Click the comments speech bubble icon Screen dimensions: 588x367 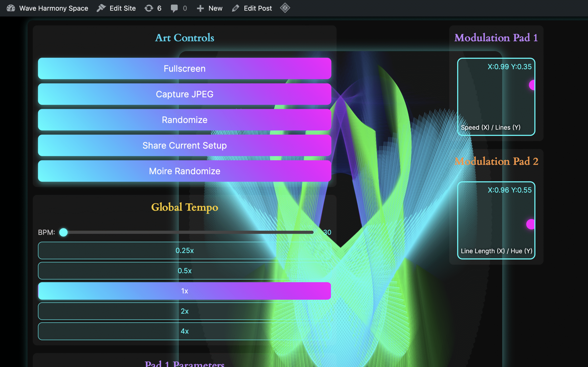(174, 8)
